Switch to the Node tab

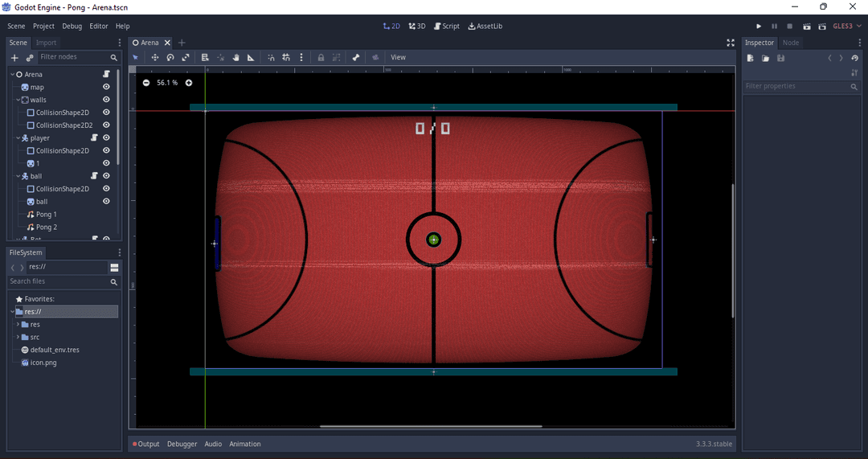click(791, 43)
